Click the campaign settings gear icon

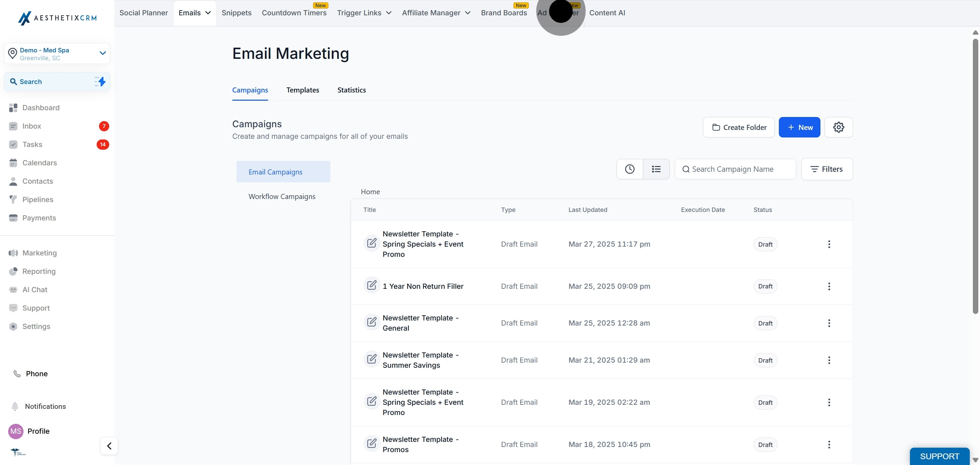click(x=838, y=127)
